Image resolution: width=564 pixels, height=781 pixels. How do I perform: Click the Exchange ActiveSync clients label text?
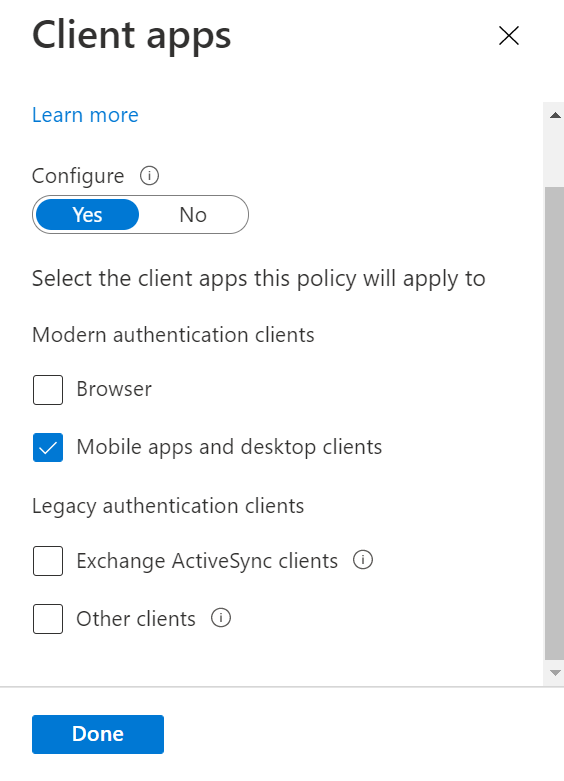(207, 561)
